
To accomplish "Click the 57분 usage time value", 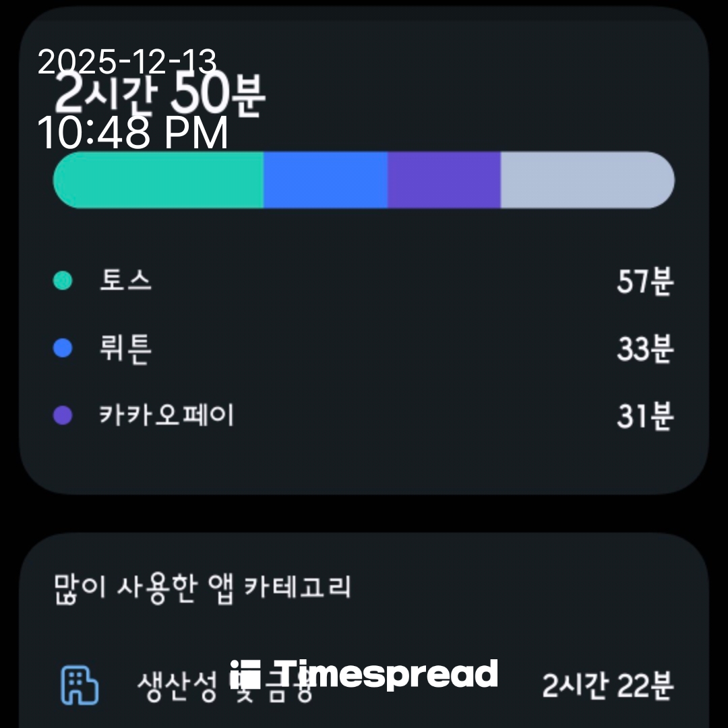I will point(644,281).
